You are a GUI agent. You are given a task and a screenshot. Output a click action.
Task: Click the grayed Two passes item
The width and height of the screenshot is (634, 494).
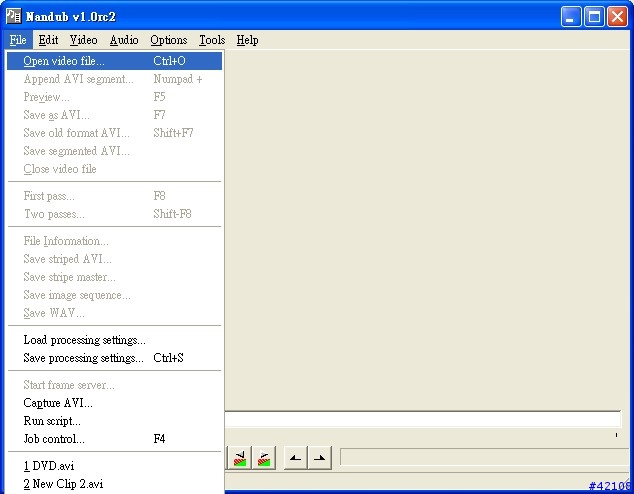(x=114, y=214)
